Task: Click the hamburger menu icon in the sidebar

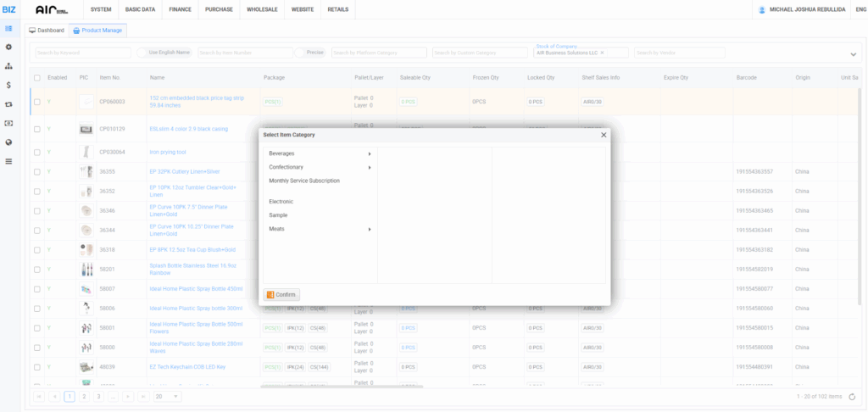Action: 8,160
